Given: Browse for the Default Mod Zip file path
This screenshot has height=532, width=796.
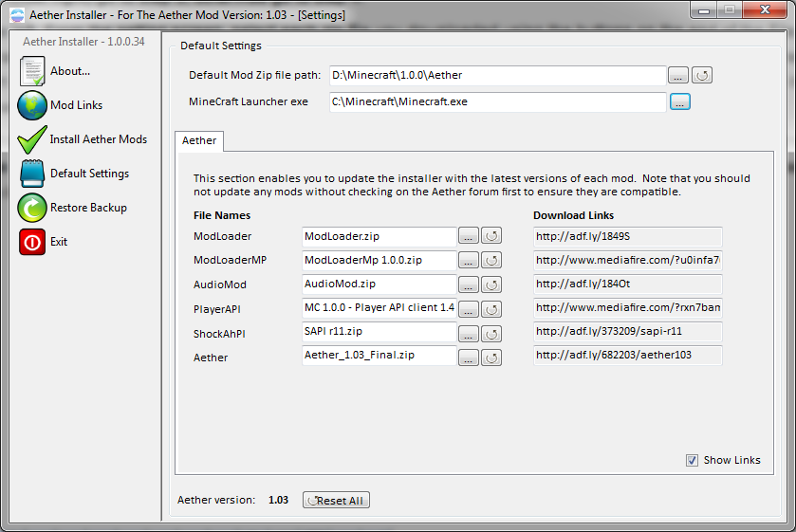Looking at the screenshot, I should 678,75.
